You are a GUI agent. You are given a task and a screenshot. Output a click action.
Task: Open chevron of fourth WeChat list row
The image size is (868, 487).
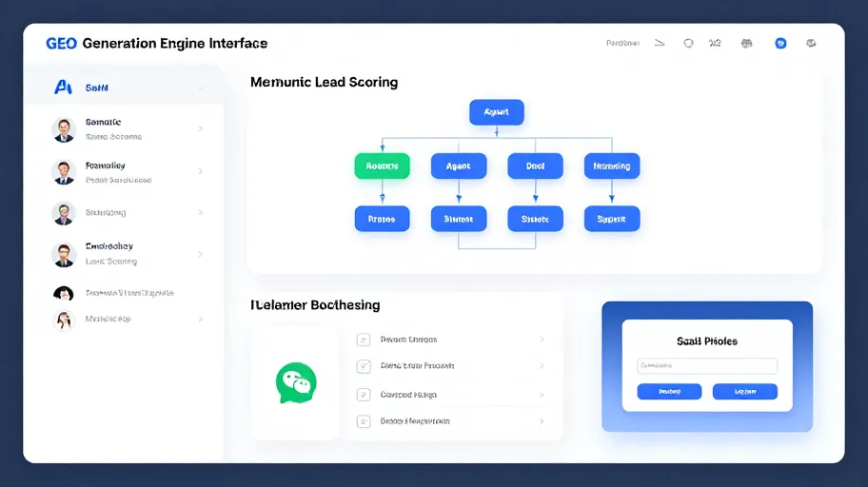(542, 421)
